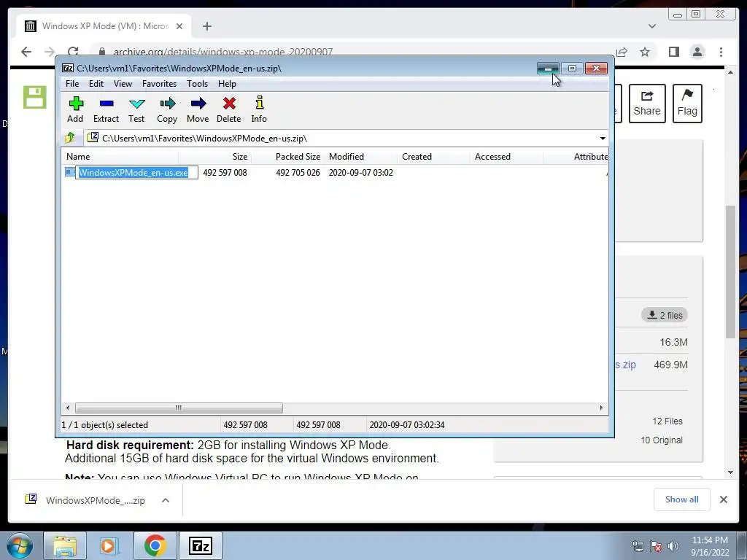Open the 7-Zip File menu
This screenshot has height=560, width=747.
point(72,84)
